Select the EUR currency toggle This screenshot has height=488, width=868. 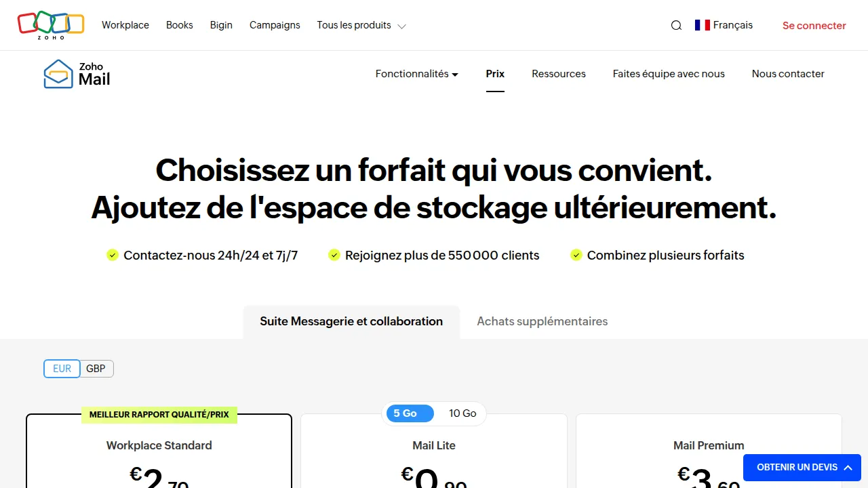point(62,369)
